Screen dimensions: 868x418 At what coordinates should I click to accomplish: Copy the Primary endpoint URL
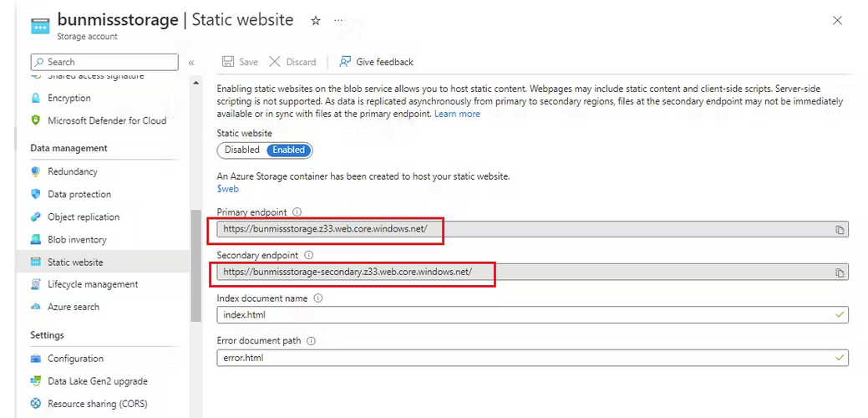(840, 230)
